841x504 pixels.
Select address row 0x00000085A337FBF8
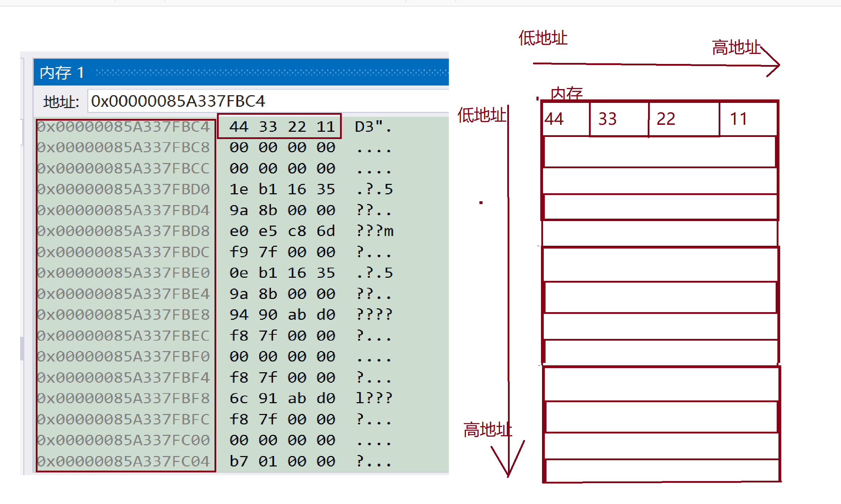123,398
